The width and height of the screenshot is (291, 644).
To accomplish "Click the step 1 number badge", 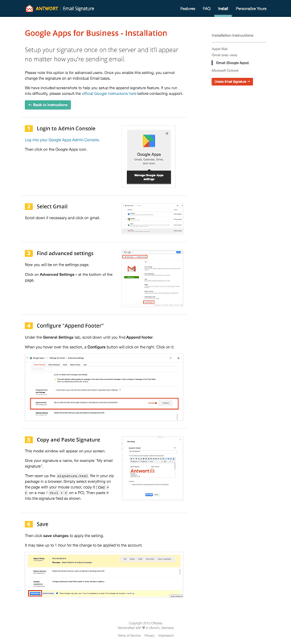I will 29,129.
